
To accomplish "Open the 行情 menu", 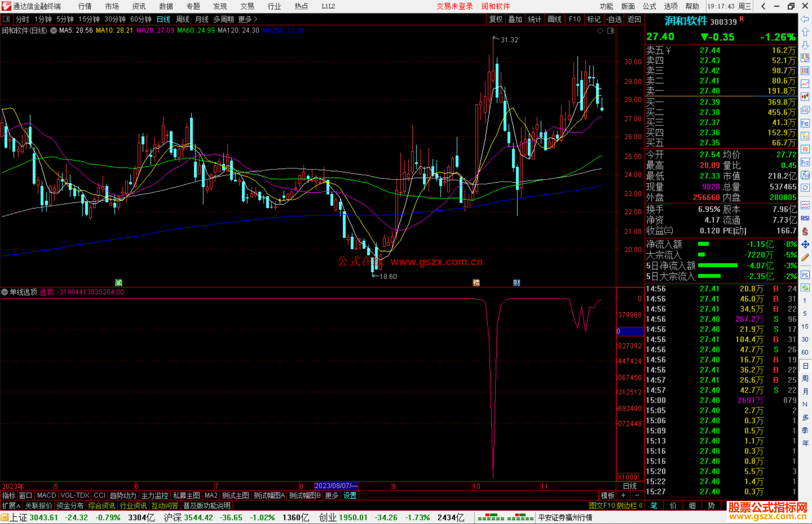I will [x=85, y=6].
